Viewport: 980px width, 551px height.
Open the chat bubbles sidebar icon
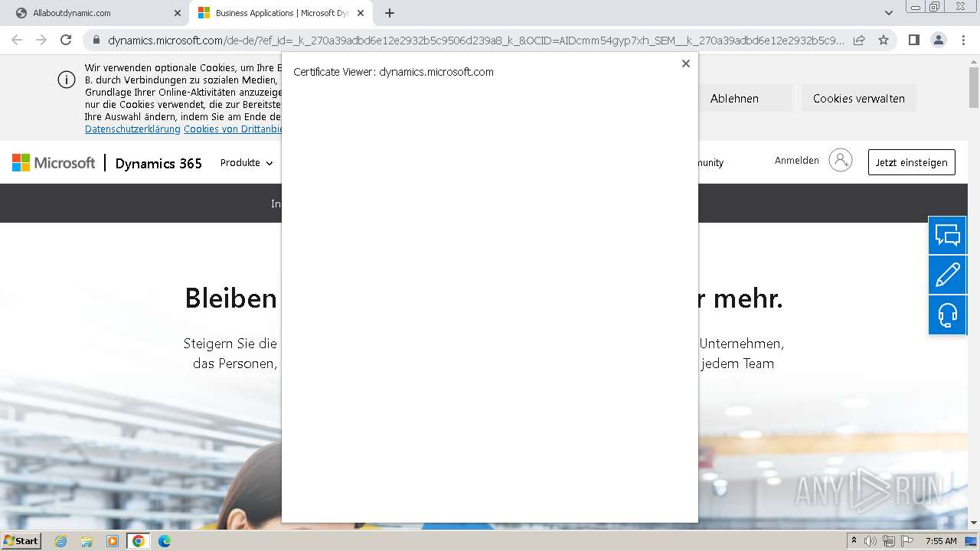(948, 235)
